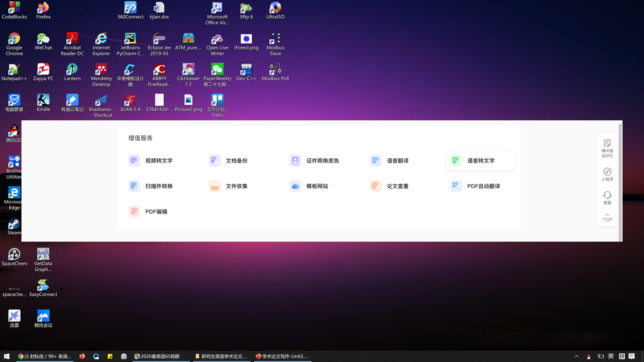Image resolution: width=644 pixels, height=362 pixels.
Task: Select JetBrains PyCharm desktop icon
Action: 131,44
